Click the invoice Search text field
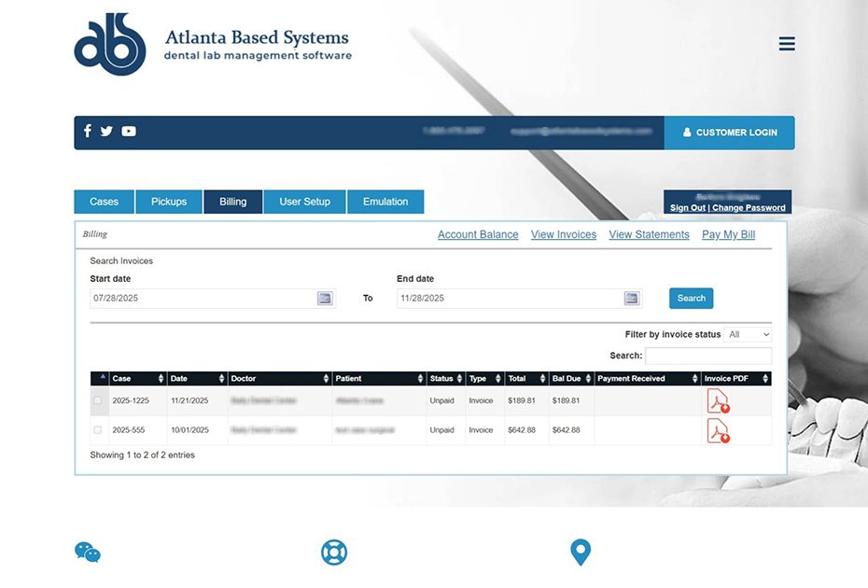This screenshot has width=868, height=588. (708, 356)
